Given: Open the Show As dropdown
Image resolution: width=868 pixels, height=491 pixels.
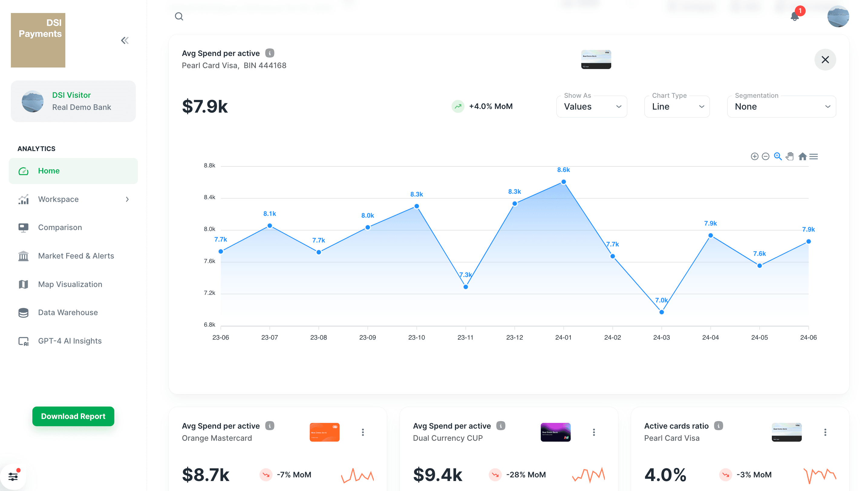Looking at the screenshot, I should click(x=591, y=107).
